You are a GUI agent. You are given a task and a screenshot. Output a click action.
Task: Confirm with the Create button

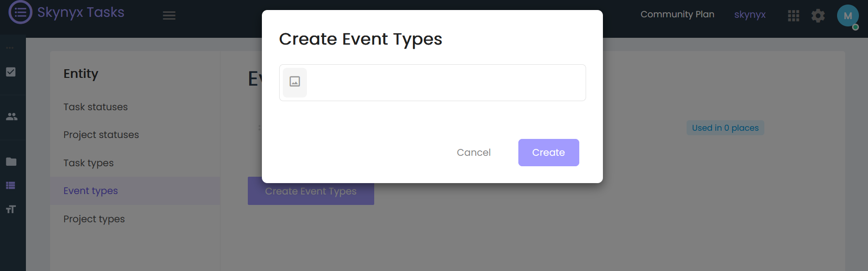(548, 153)
